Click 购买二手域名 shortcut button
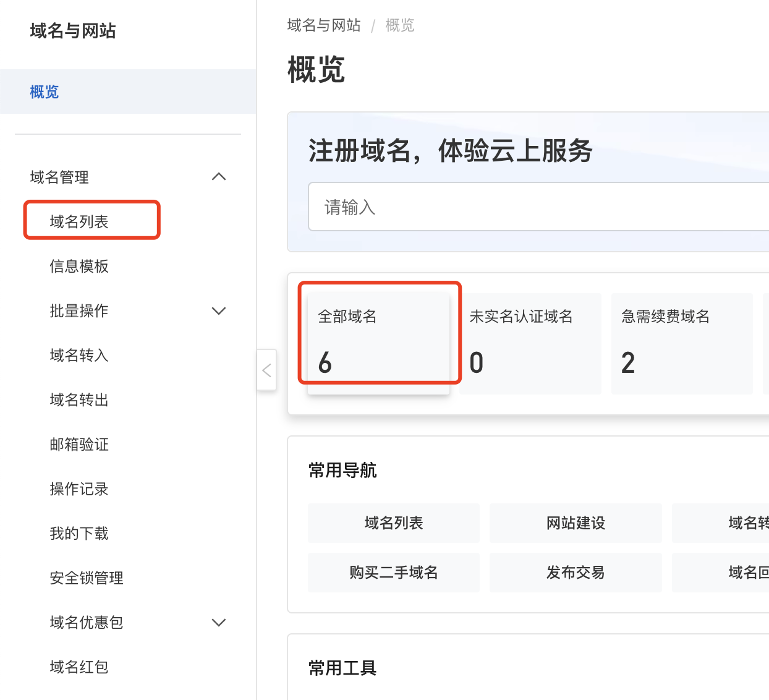Viewport: 769px width, 700px height. point(394,573)
